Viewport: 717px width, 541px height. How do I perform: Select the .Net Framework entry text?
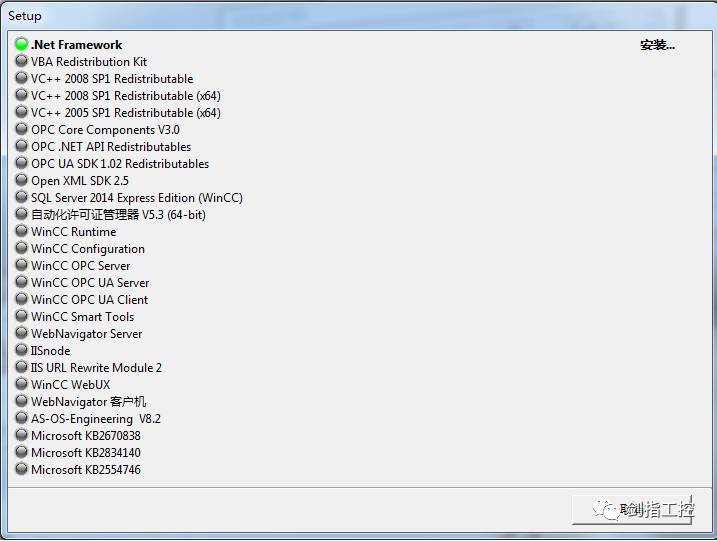click(x=77, y=45)
